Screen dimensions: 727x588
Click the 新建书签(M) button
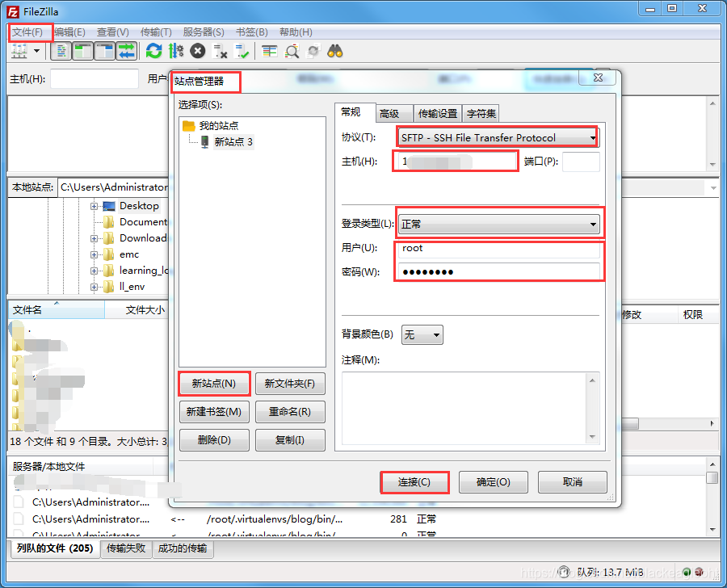click(x=214, y=412)
